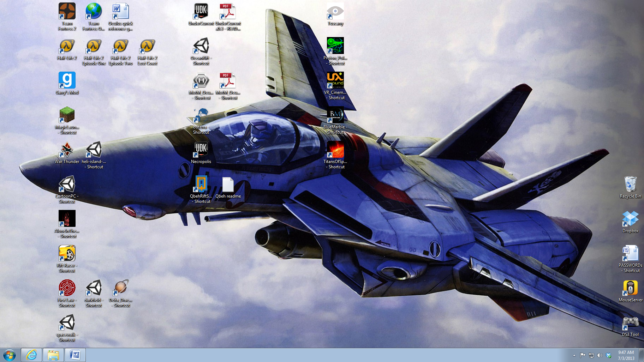The width and height of the screenshot is (644, 362).
Task: Select the Team Fortress 2 desktop icon
Action: click(67, 12)
